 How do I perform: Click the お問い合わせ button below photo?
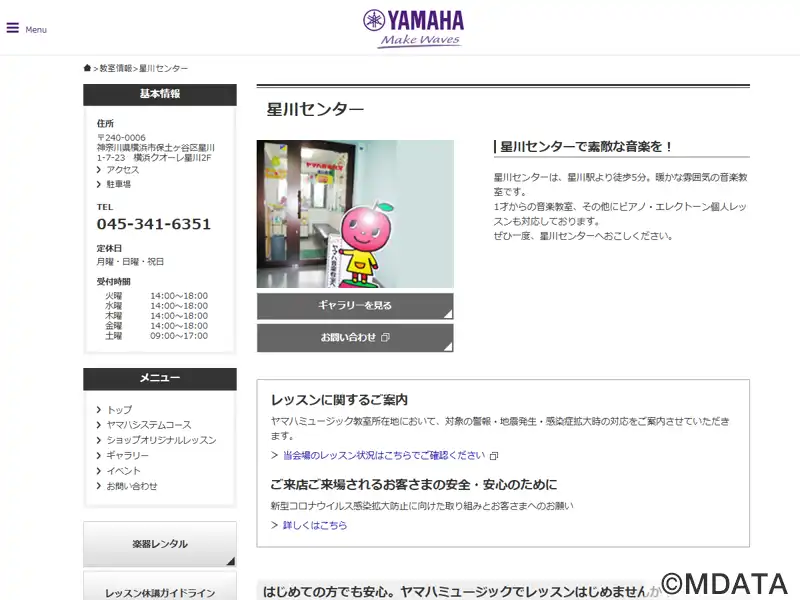[355, 338]
